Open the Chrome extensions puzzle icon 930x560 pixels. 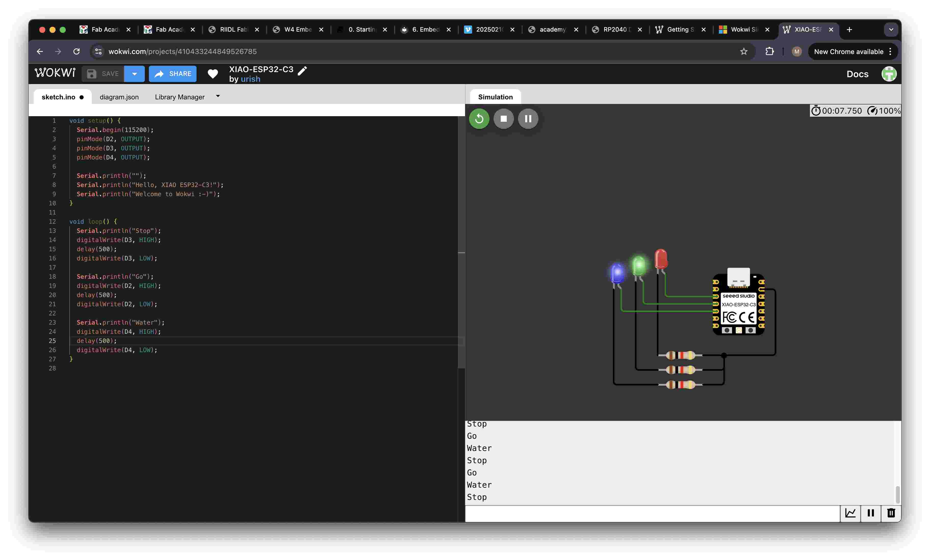point(769,51)
